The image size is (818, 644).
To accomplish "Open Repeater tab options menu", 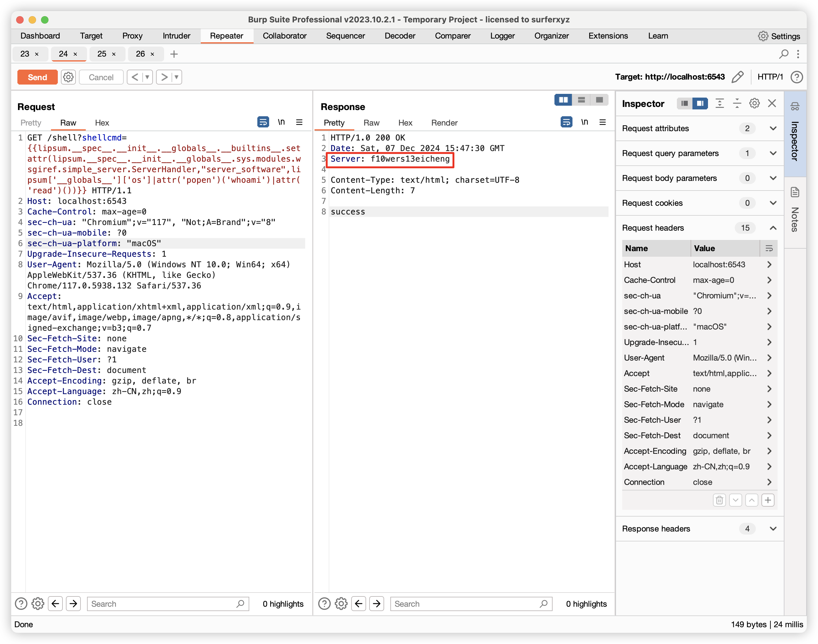I will (798, 54).
